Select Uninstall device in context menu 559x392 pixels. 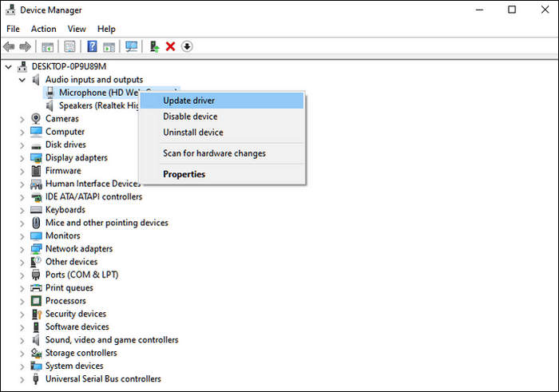[x=222, y=133]
